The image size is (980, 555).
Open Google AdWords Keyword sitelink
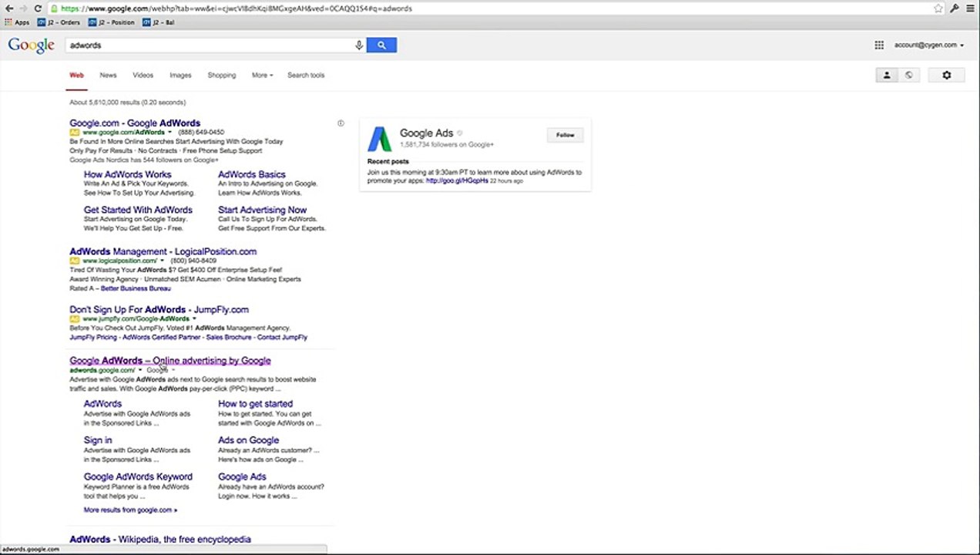point(138,477)
